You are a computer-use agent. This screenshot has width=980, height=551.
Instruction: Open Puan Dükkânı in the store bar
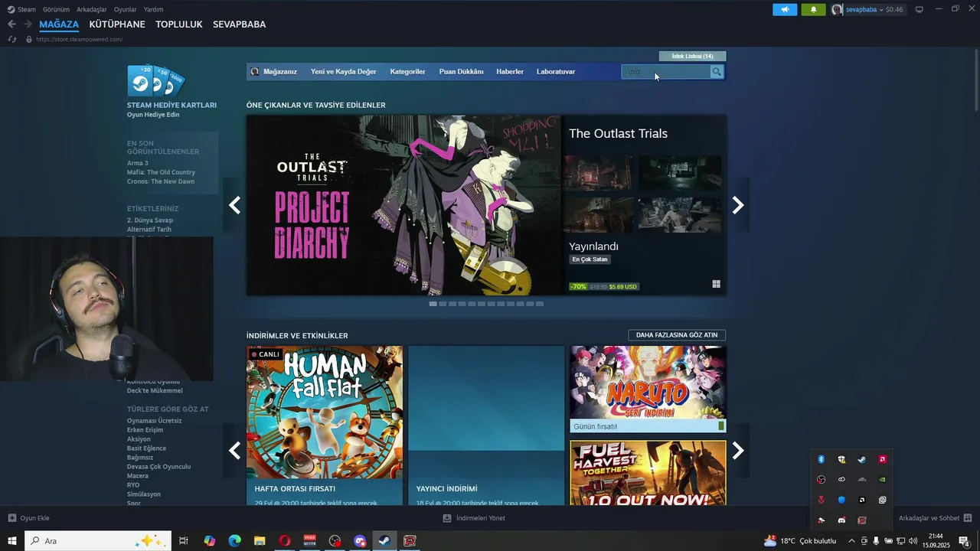461,72
